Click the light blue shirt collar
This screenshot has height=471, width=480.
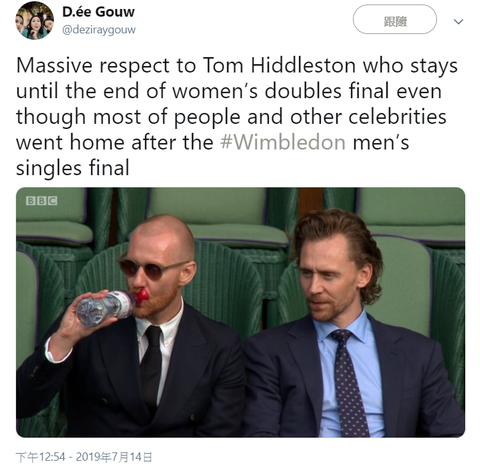click(x=342, y=327)
